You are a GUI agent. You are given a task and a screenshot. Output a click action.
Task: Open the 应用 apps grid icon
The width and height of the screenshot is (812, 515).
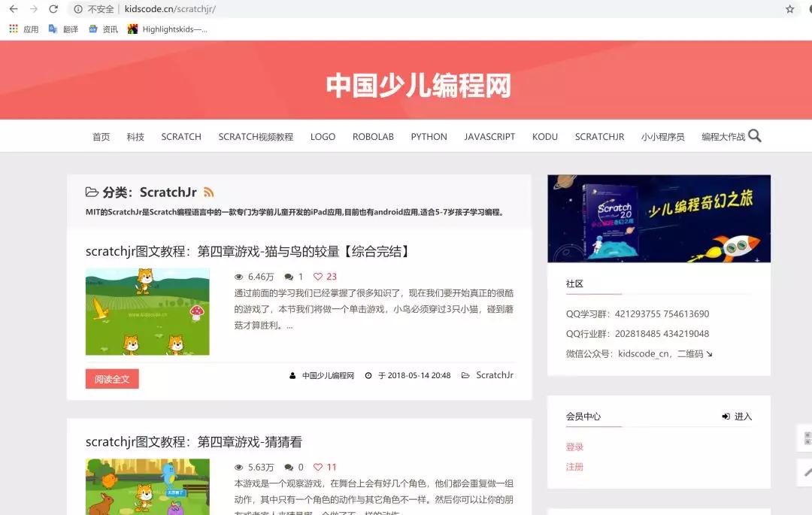(x=13, y=29)
